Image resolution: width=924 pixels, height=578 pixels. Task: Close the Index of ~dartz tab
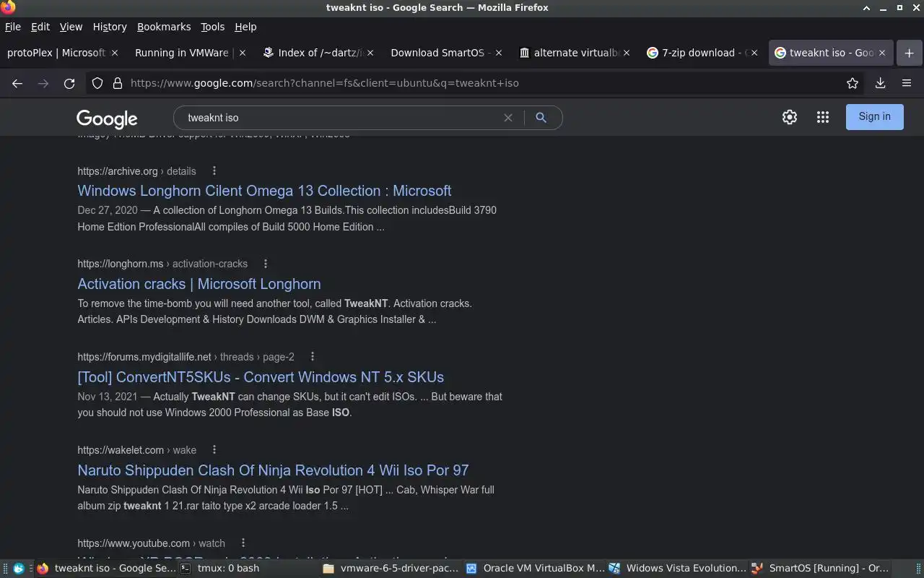pos(370,53)
